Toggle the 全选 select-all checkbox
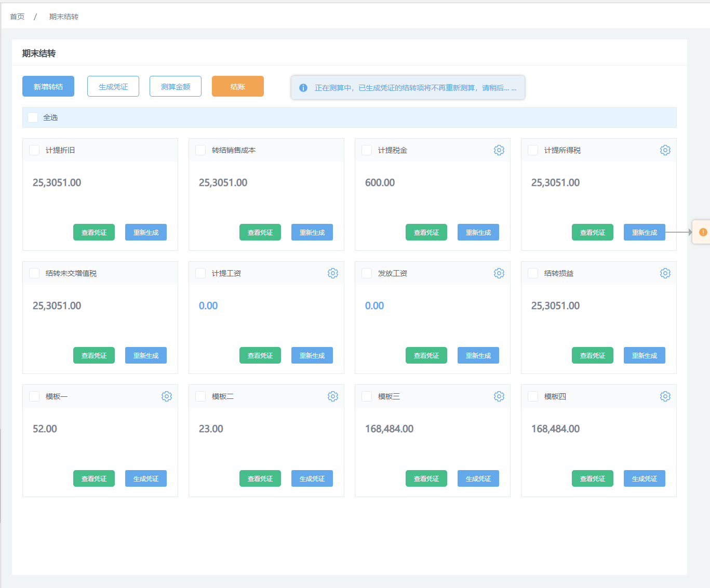This screenshot has width=710, height=588. [33, 117]
